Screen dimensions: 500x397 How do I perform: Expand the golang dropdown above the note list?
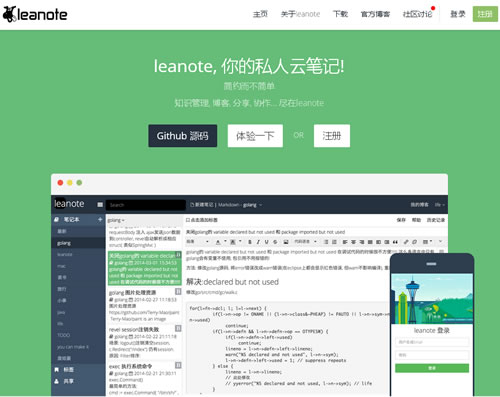pos(116,220)
